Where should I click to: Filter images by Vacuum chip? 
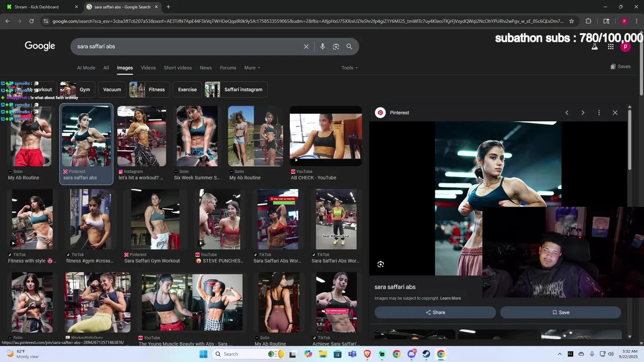tap(112, 89)
